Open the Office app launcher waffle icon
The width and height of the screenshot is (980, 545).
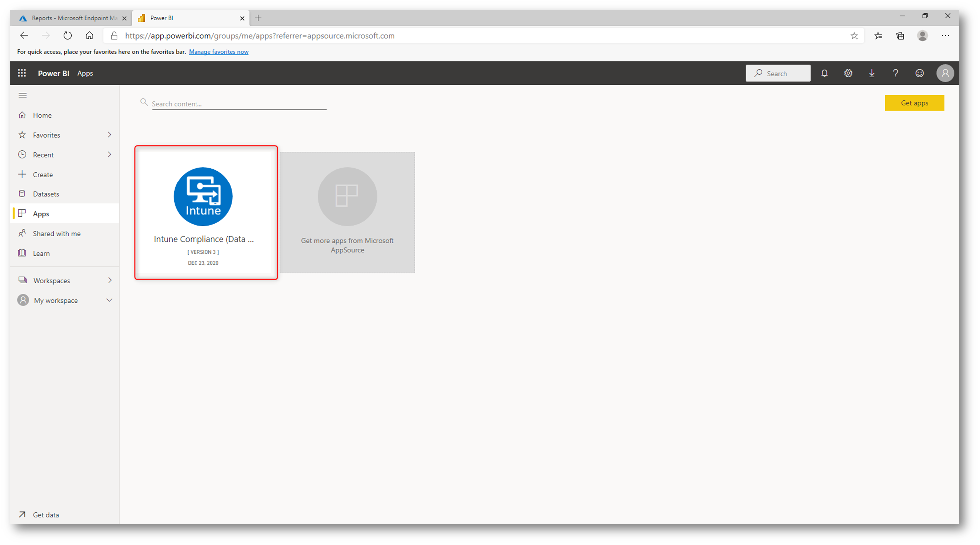pos(22,73)
